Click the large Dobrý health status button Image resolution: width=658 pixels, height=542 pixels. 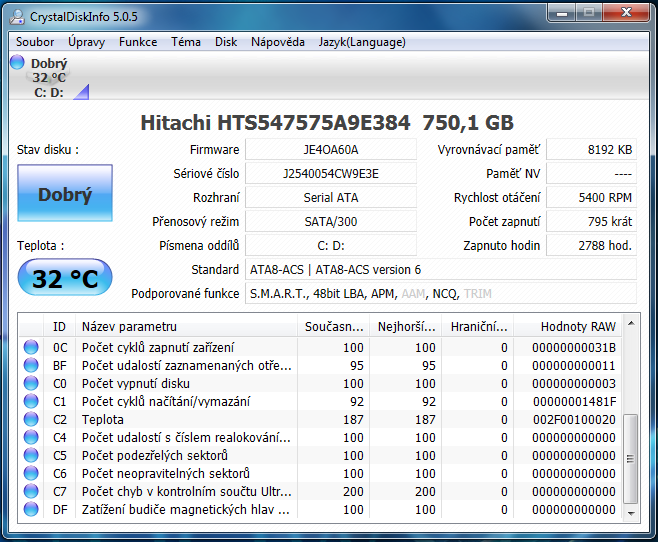pos(64,195)
